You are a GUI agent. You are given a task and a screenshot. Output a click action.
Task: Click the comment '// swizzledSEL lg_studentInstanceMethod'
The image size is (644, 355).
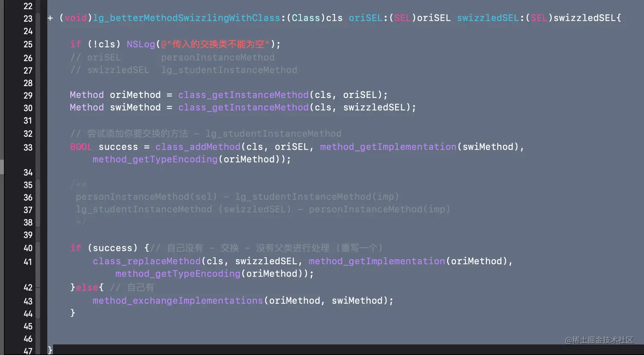(x=184, y=70)
